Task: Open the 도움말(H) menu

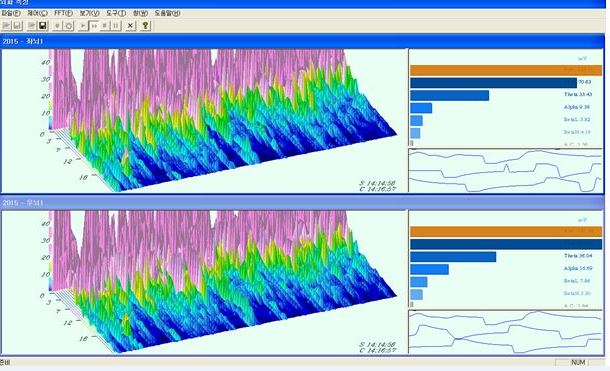Action: click(x=167, y=13)
